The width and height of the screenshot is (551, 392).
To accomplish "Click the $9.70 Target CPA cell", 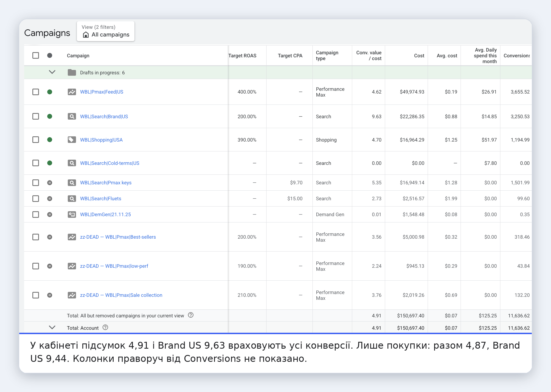I will (296, 183).
